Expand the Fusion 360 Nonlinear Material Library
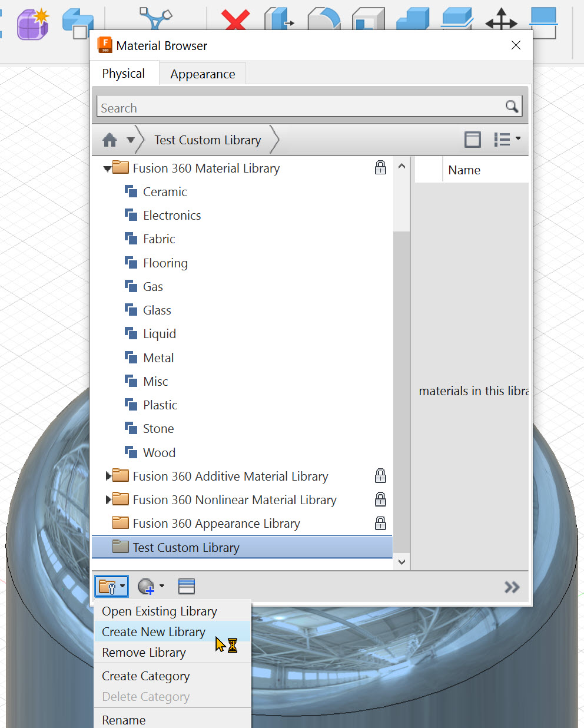The height and width of the screenshot is (728, 584). tap(107, 499)
